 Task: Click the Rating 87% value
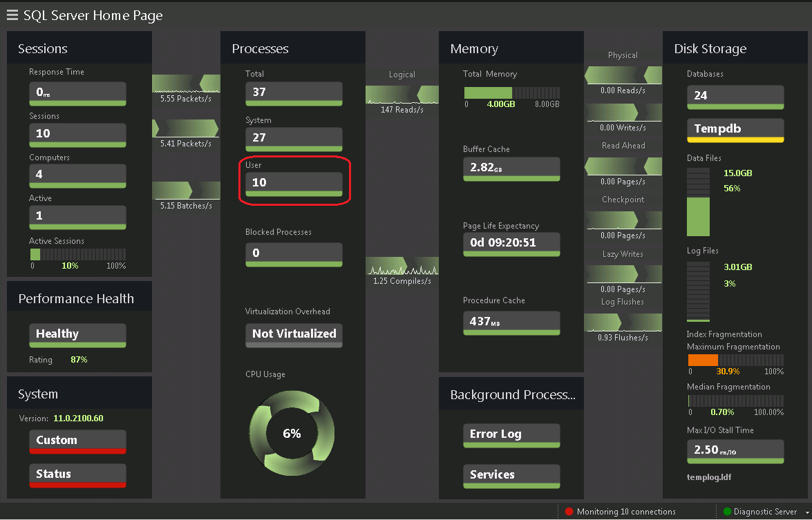click(79, 360)
